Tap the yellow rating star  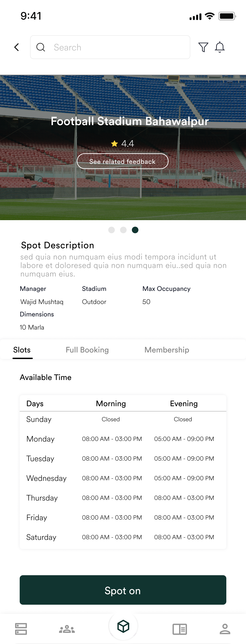tap(114, 143)
